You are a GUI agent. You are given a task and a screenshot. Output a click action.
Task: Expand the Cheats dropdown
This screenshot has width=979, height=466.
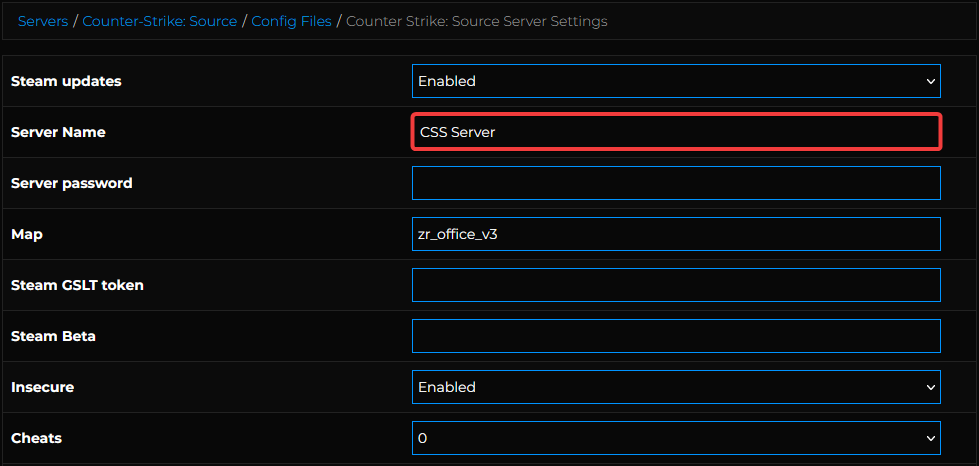[x=676, y=438]
